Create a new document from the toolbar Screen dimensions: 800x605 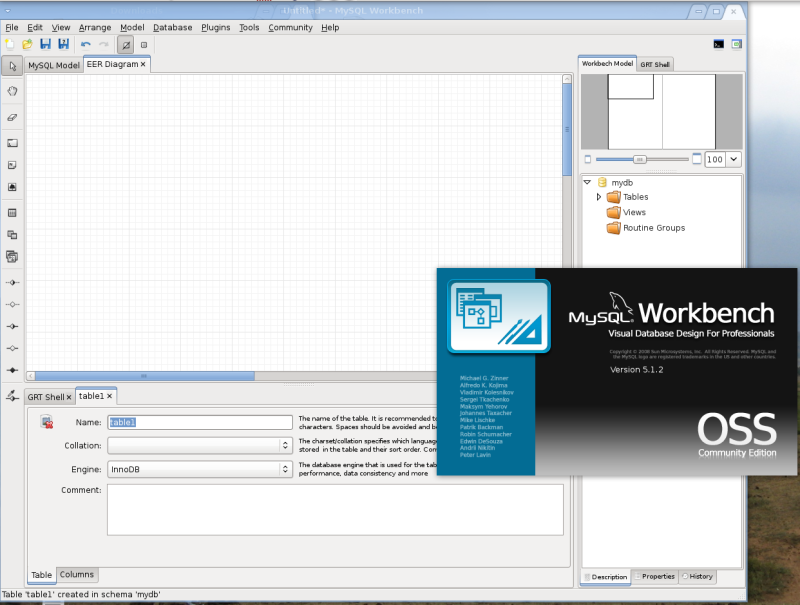[10, 44]
